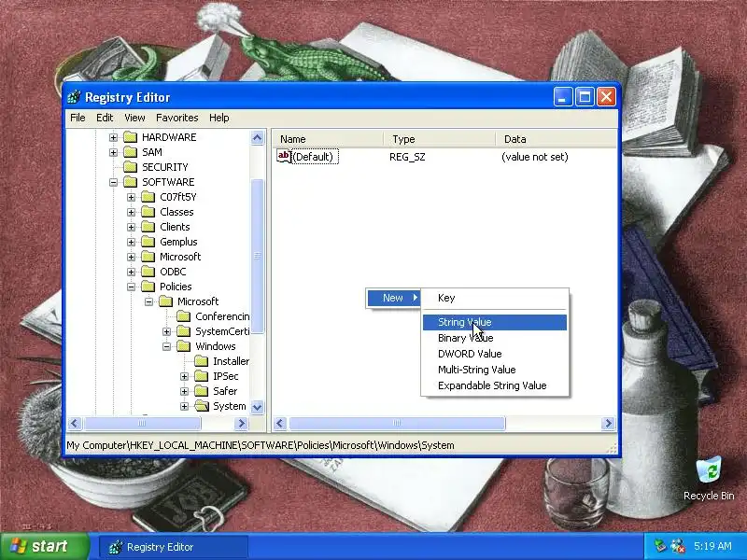Expand the SAM key
Image resolution: width=747 pixels, height=560 pixels.
click(113, 152)
